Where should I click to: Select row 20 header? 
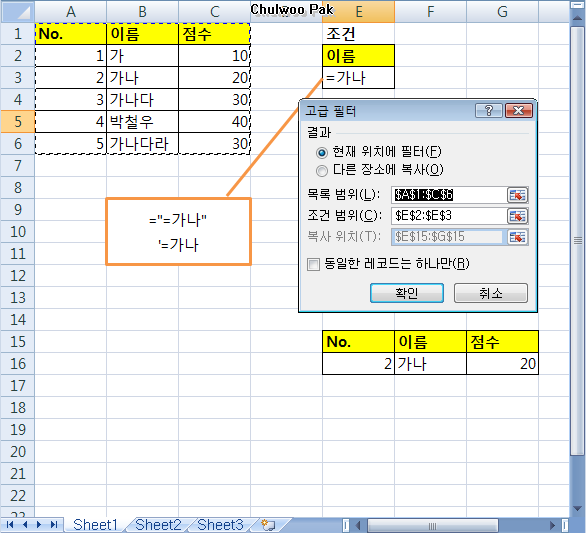coord(18,452)
